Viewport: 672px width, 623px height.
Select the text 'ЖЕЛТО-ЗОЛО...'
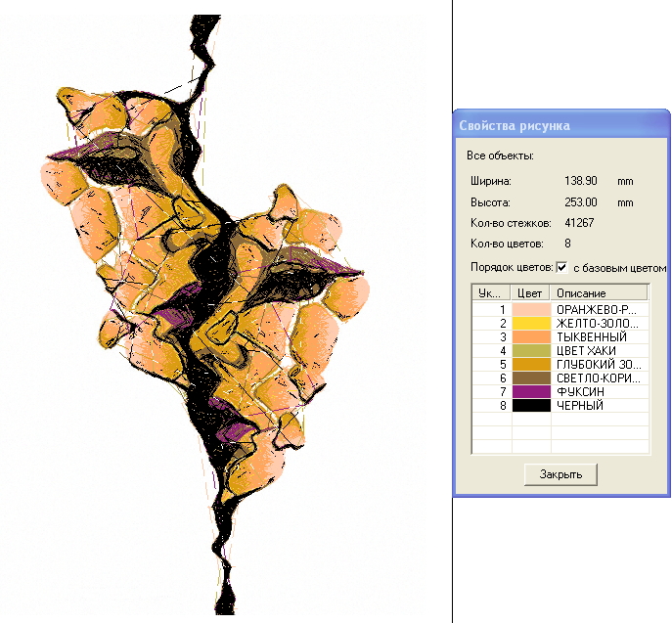click(597, 323)
